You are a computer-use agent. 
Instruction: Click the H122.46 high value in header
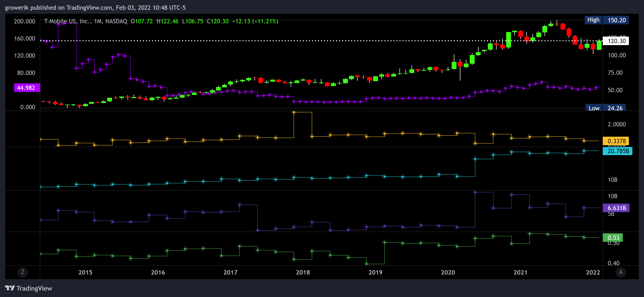tap(168, 21)
